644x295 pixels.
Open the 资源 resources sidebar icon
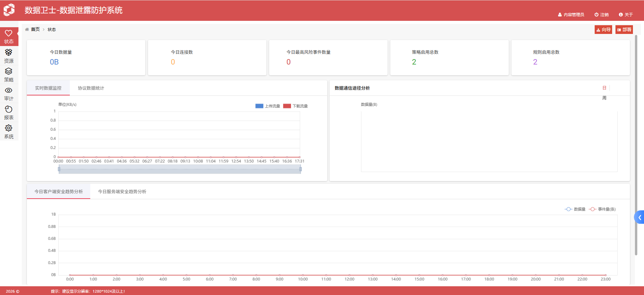pos(9,53)
